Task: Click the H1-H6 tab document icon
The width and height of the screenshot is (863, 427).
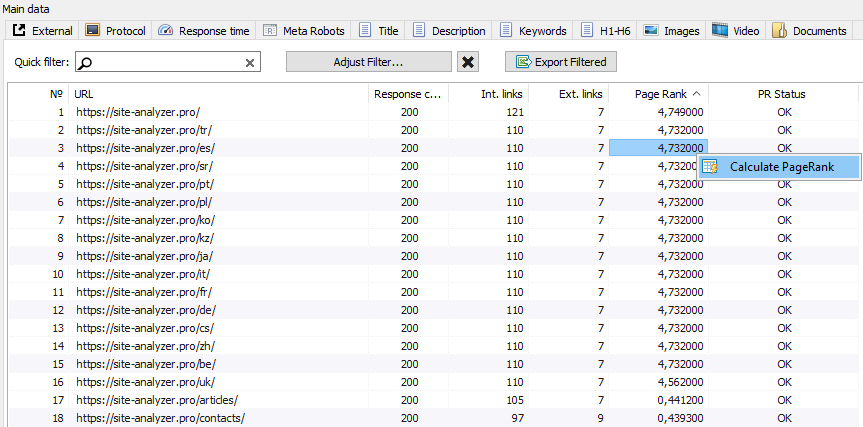Action: (x=587, y=30)
